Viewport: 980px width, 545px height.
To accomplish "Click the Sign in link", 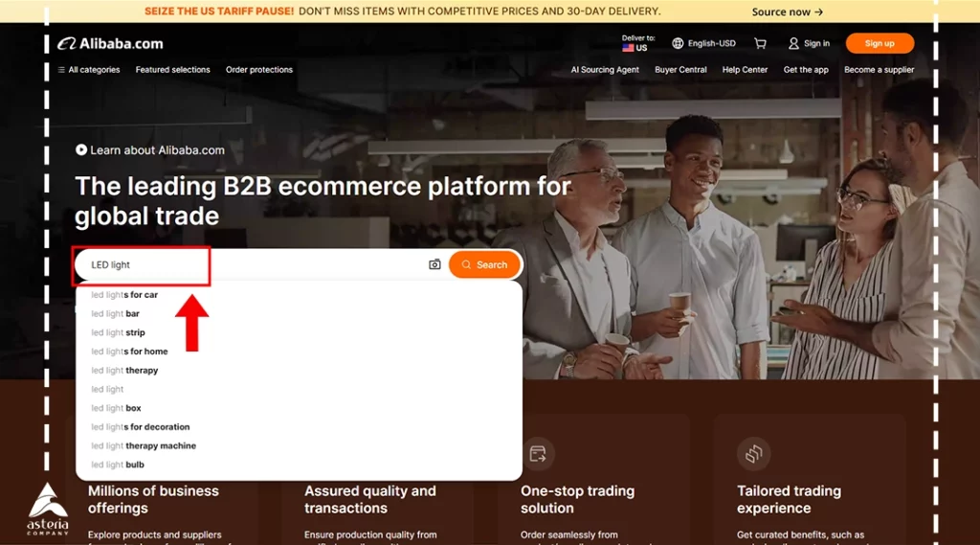I will tap(816, 43).
